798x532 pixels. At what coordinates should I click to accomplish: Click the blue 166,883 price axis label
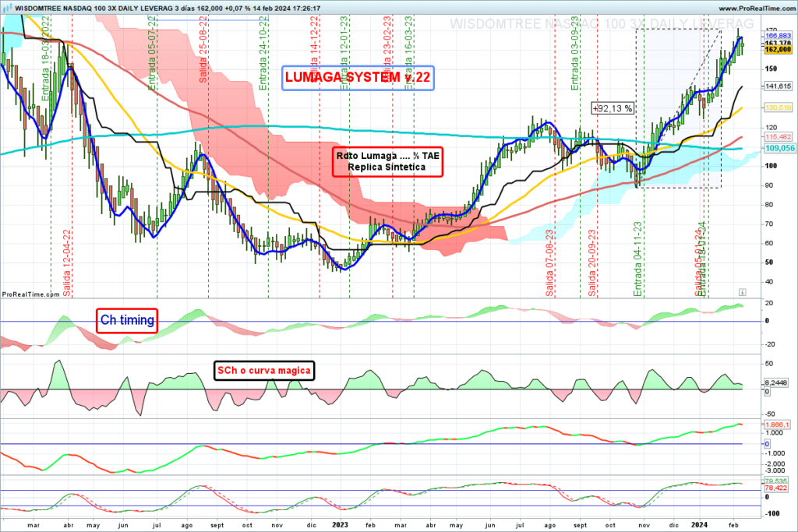pyautogui.click(x=778, y=36)
